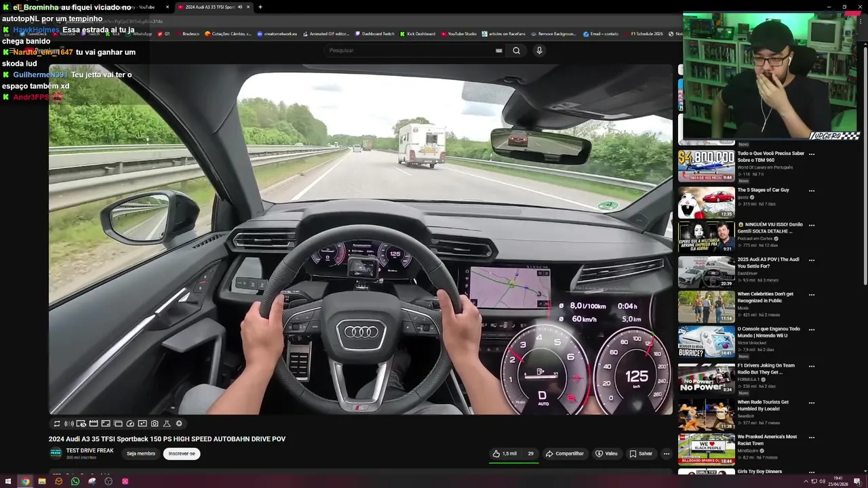The width and height of the screenshot is (868, 488).
Task: Click the theater mode icon in extension toolbar
Action: (106, 424)
